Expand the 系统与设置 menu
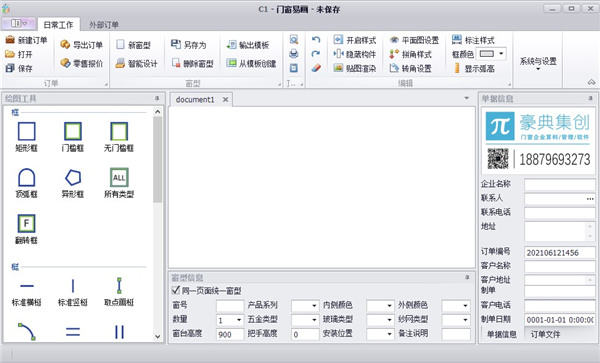600x363 pixels. pyautogui.click(x=538, y=63)
